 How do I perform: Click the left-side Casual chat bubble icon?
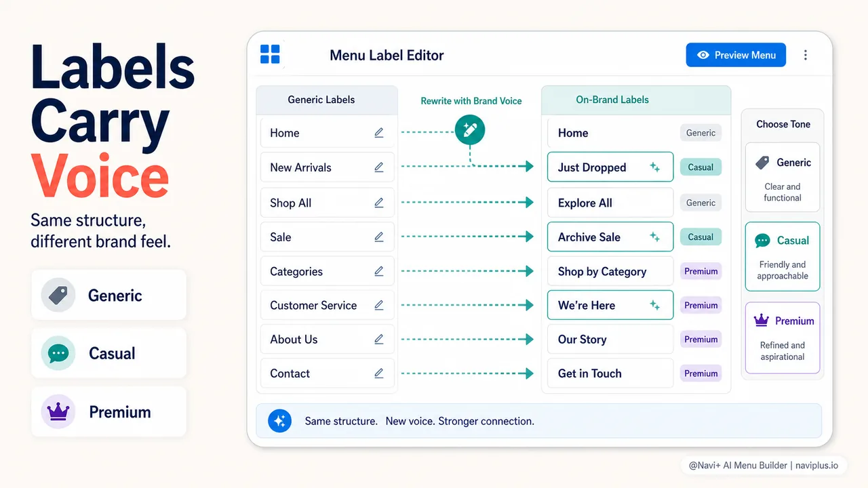pos(58,353)
